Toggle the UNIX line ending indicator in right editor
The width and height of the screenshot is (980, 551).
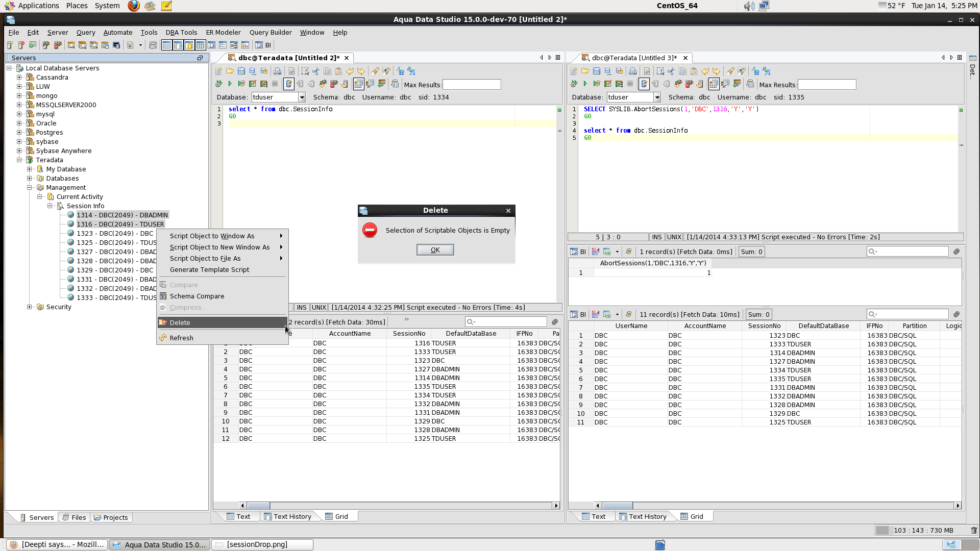[674, 237]
